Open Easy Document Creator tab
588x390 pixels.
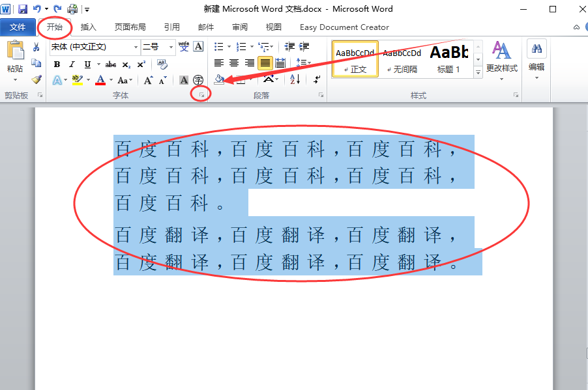[344, 27]
